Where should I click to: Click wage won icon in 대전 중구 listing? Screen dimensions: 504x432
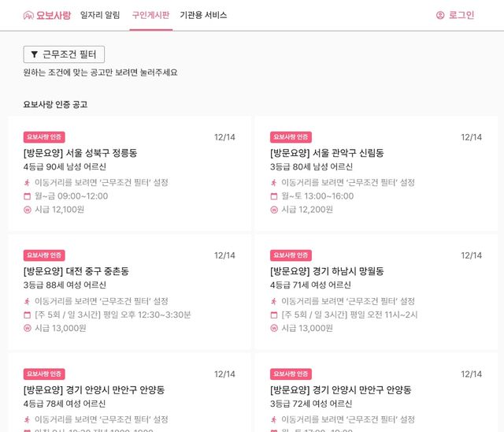tap(27, 329)
